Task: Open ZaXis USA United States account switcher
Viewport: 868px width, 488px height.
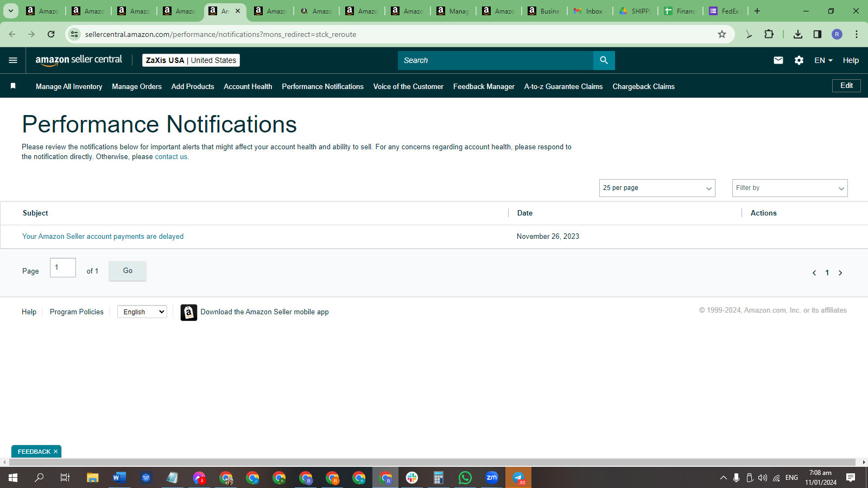Action: click(191, 60)
